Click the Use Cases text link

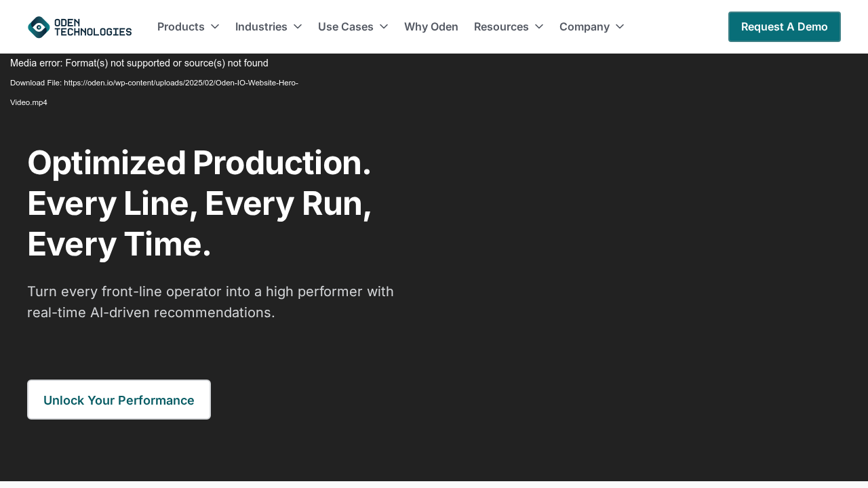(x=344, y=26)
